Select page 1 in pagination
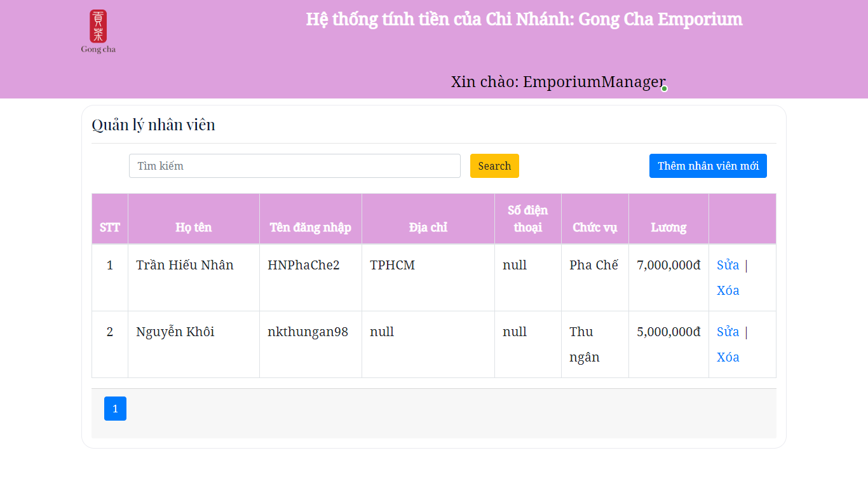This screenshot has width=868, height=488. [115, 409]
